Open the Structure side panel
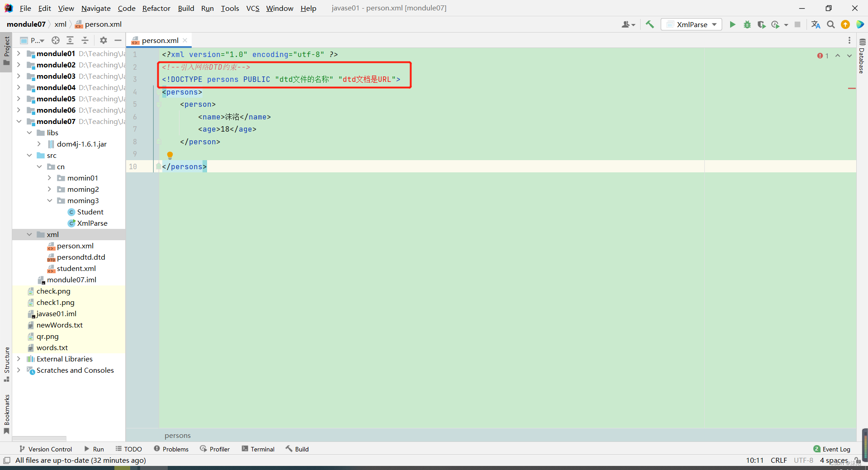This screenshot has width=868, height=470. (7, 364)
